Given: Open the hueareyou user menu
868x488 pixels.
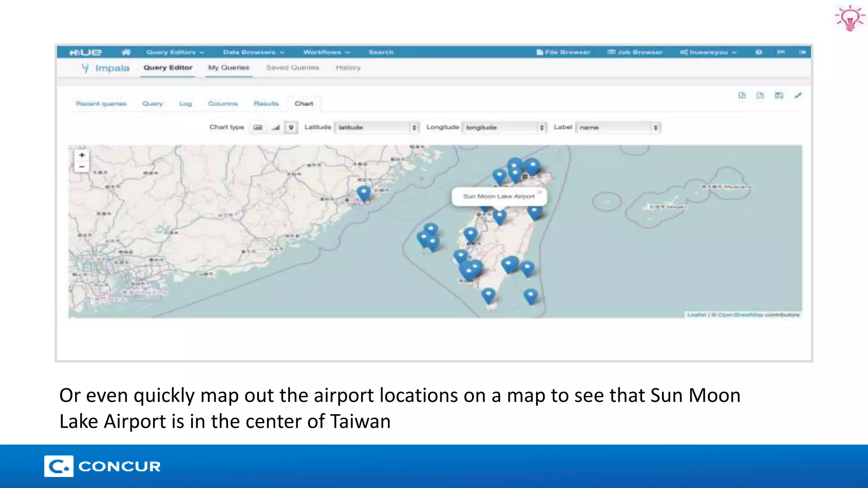Looking at the screenshot, I should click(x=708, y=52).
